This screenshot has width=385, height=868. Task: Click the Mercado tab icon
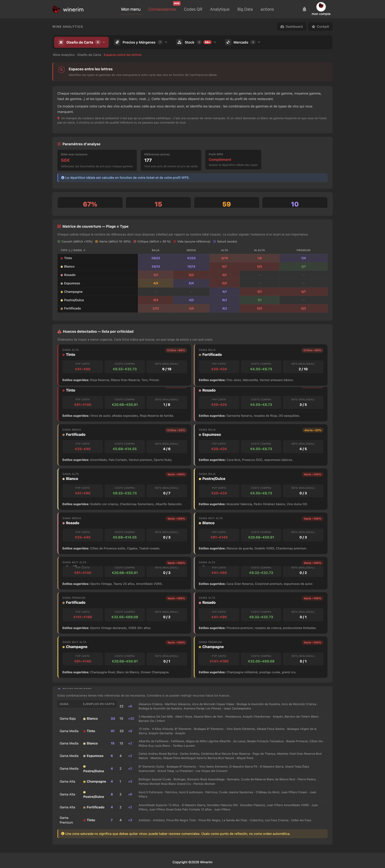point(228,43)
